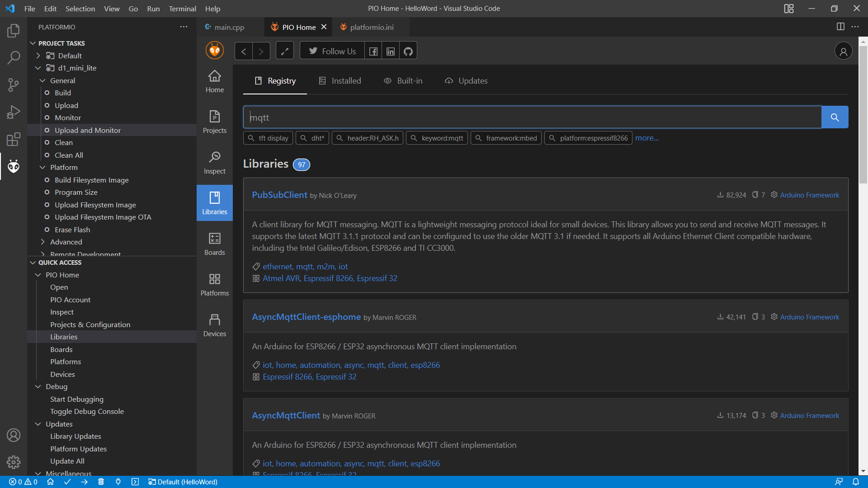The image size is (868, 488).
Task: Open PlatformIO GitHub page
Action: [408, 51]
